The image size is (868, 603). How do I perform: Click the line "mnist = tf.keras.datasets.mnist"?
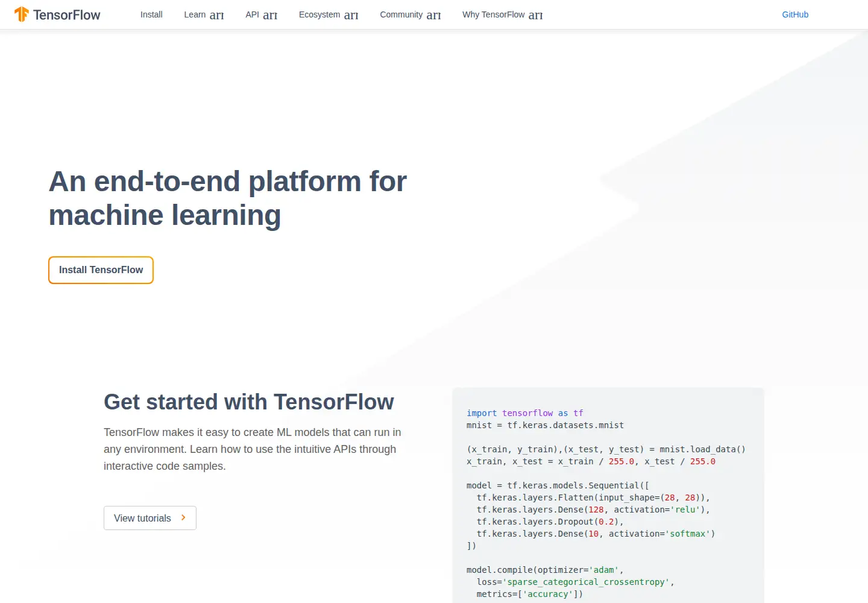point(545,425)
